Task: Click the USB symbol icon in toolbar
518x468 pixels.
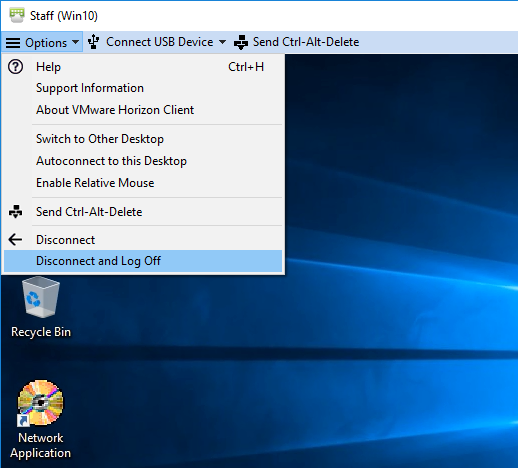Action: click(x=93, y=42)
